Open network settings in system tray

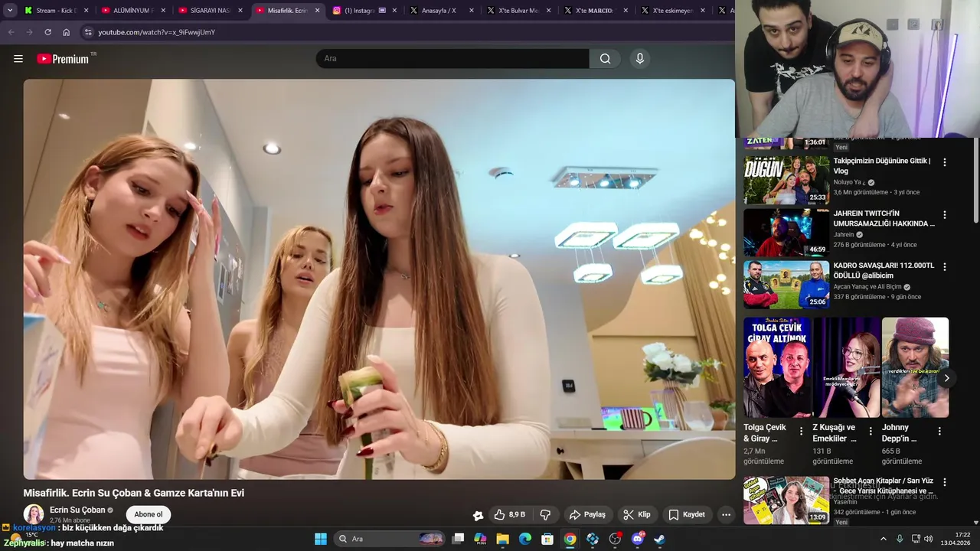[916, 539]
